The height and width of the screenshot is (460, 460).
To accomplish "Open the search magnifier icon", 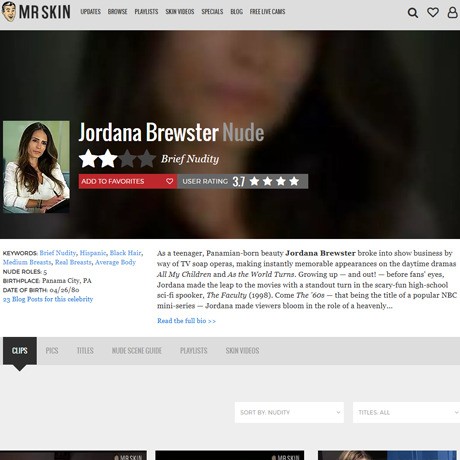I will point(413,13).
